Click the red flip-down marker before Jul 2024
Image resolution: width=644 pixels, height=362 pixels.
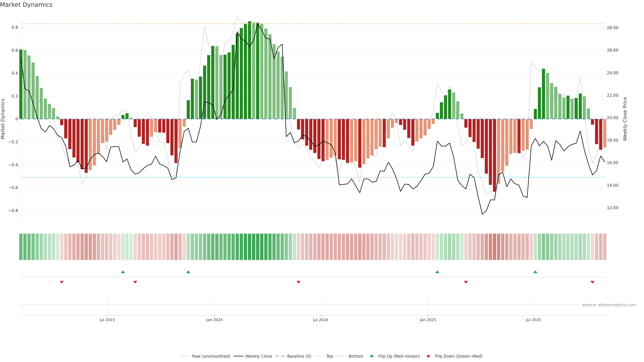click(298, 282)
